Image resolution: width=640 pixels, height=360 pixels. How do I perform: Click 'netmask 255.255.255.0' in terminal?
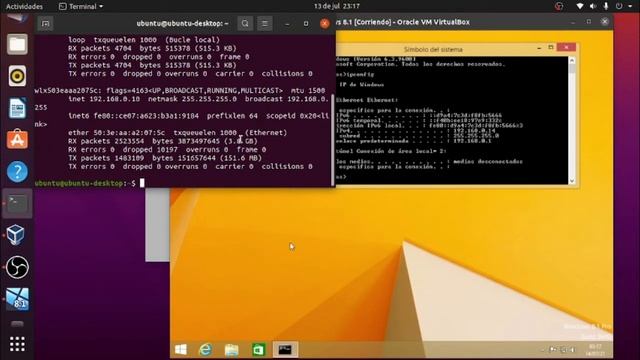click(192, 99)
